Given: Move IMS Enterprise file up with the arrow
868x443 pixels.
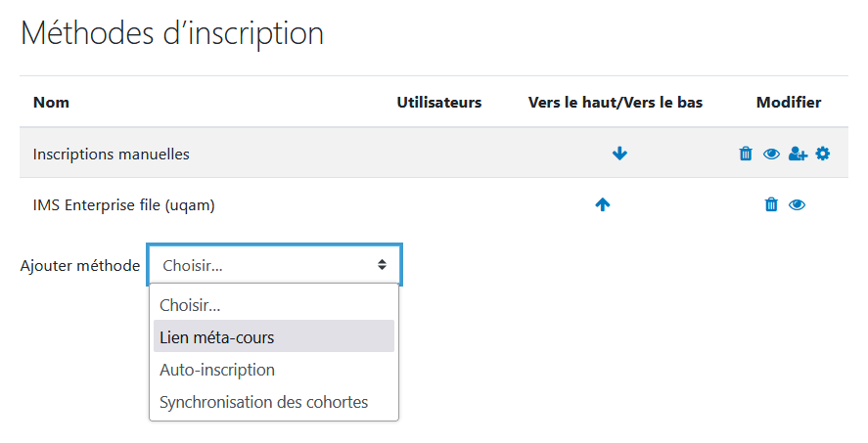Looking at the screenshot, I should (602, 204).
